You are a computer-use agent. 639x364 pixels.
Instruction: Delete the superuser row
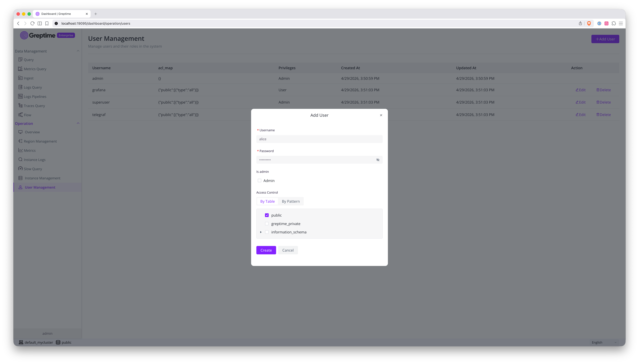(603, 102)
